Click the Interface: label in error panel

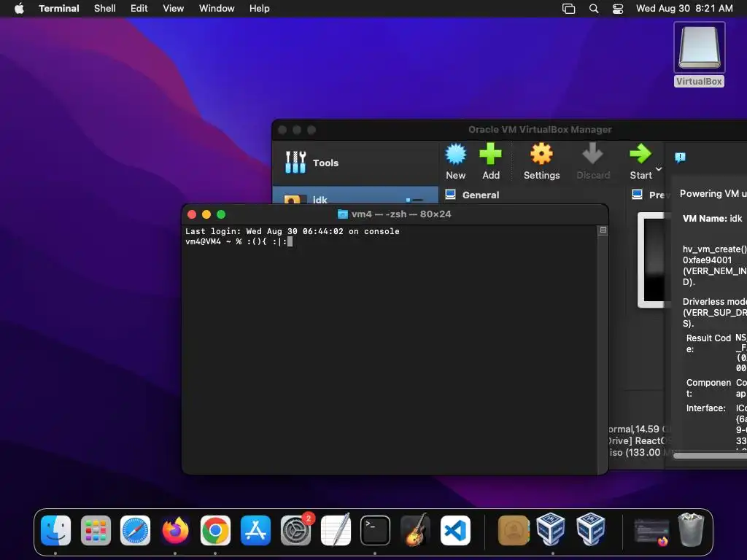point(705,408)
